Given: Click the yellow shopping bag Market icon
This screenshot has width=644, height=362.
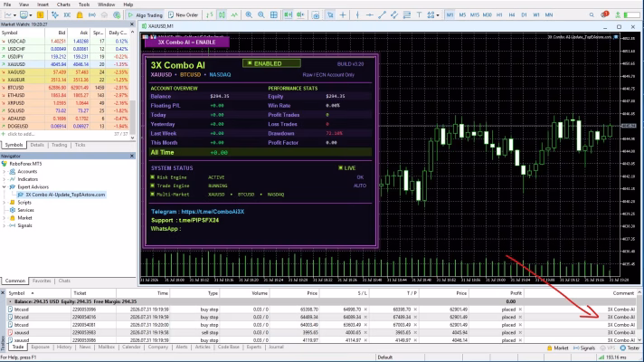Looking at the screenshot, I should pyautogui.click(x=80, y=14).
